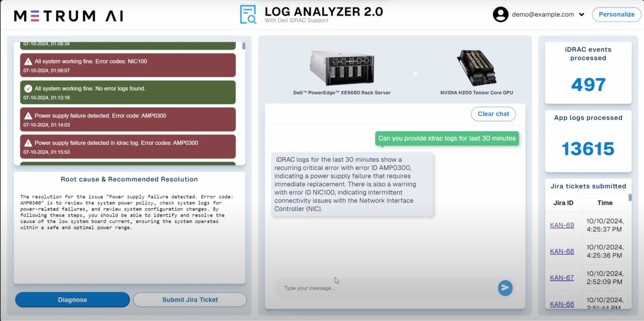The image size is (644, 321).
Task: Click the 'With Dell iDRAC Support' subtitle
Action: pos(296,20)
